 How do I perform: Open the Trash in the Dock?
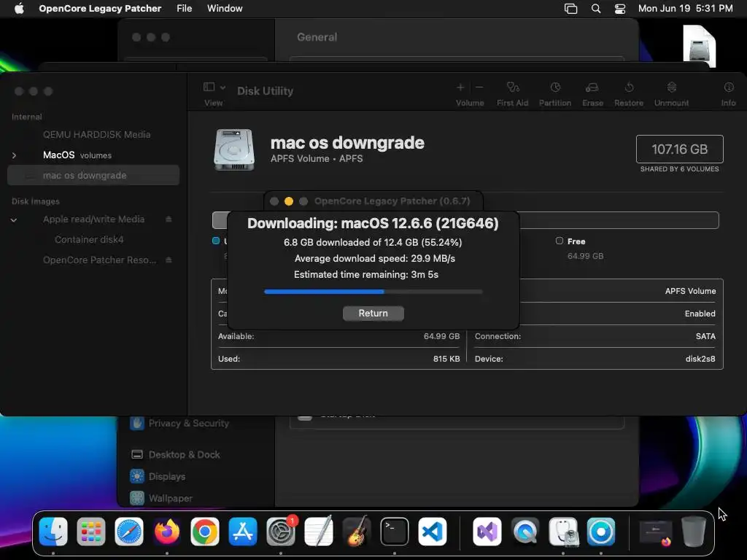tap(694, 532)
